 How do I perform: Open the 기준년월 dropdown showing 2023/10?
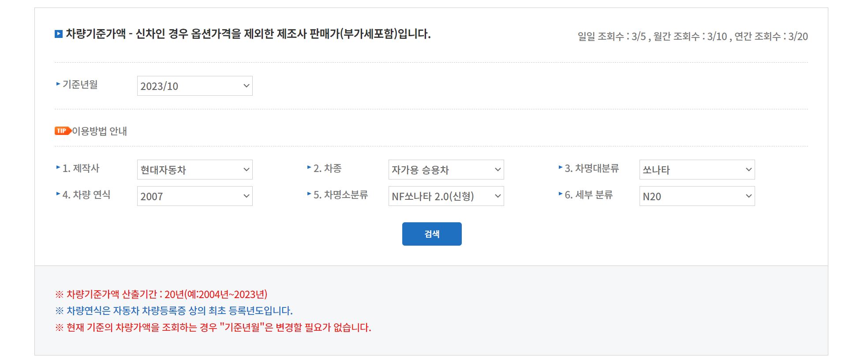[x=195, y=86]
